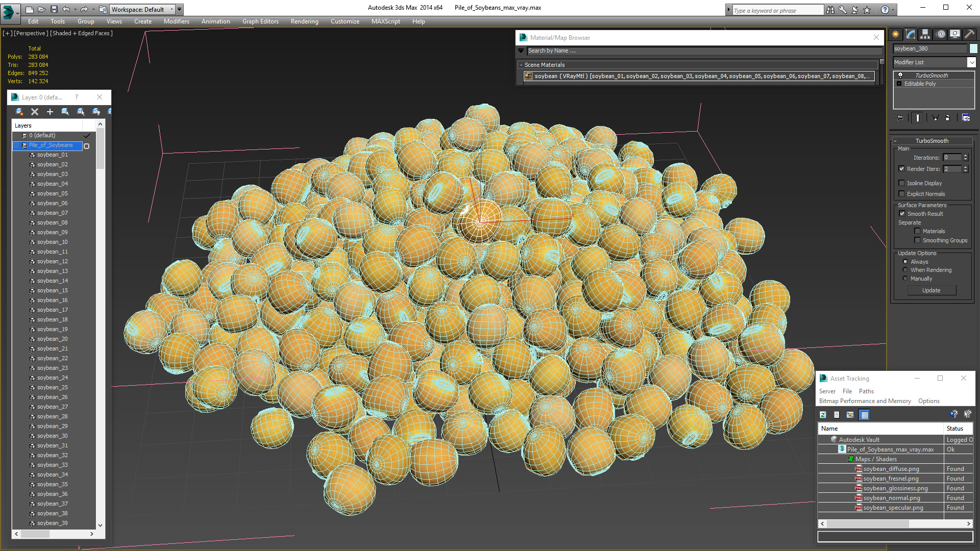Image resolution: width=980 pixels, height=551 pixels.
Task: Toggle Show End Result icon
Action: tap(918, 118)
